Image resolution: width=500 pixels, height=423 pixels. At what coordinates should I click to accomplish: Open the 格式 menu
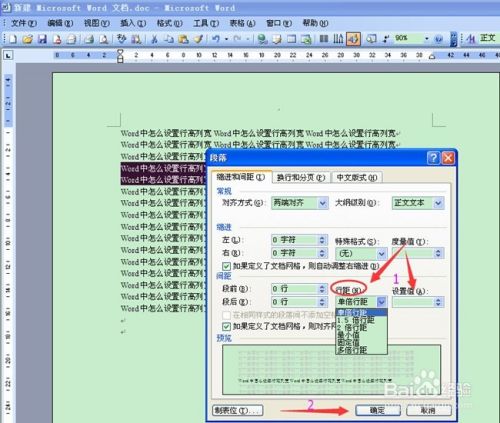pos(169,23)
